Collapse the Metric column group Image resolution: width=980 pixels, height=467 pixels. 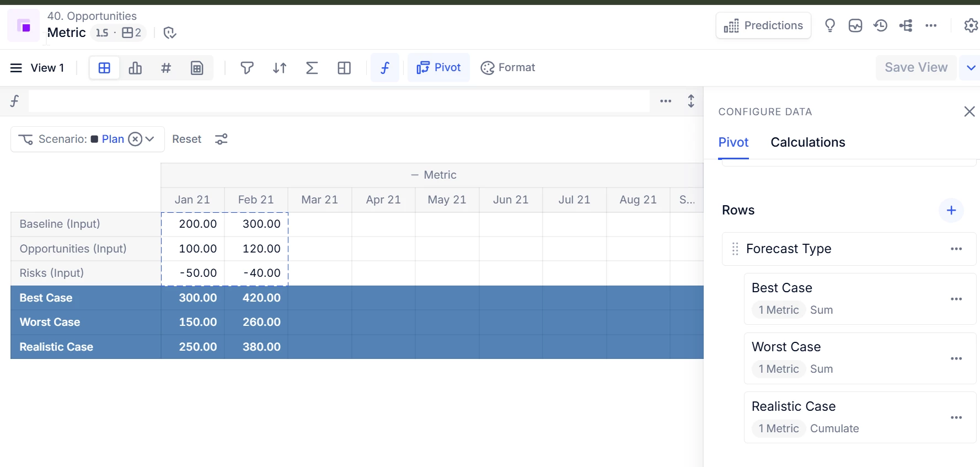[x=415, y=175]
